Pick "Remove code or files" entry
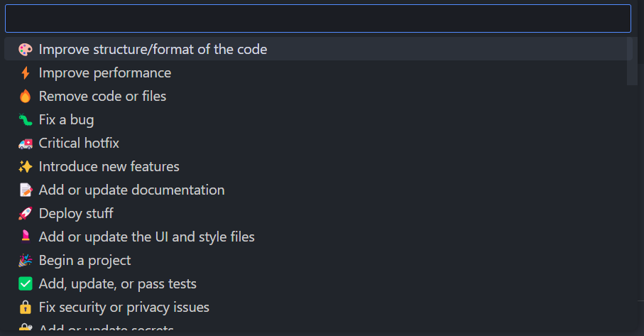 [x=102, y=97]
